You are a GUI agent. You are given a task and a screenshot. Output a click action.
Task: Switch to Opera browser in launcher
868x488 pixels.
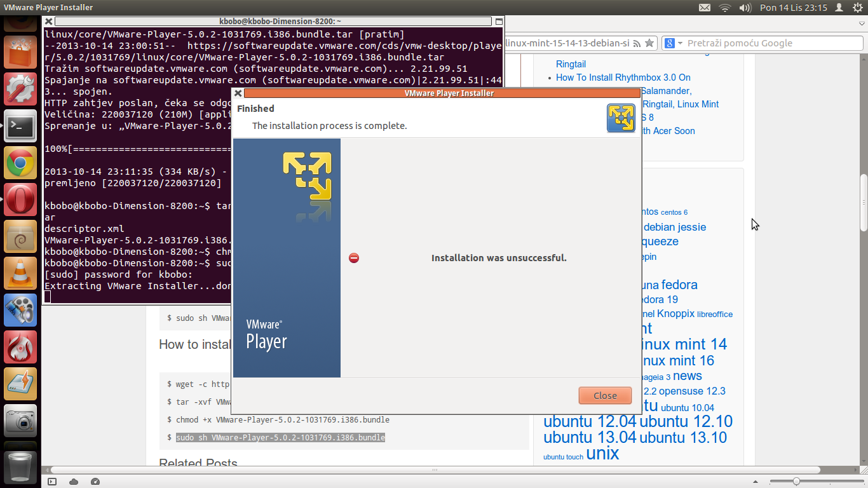point(20,200)
